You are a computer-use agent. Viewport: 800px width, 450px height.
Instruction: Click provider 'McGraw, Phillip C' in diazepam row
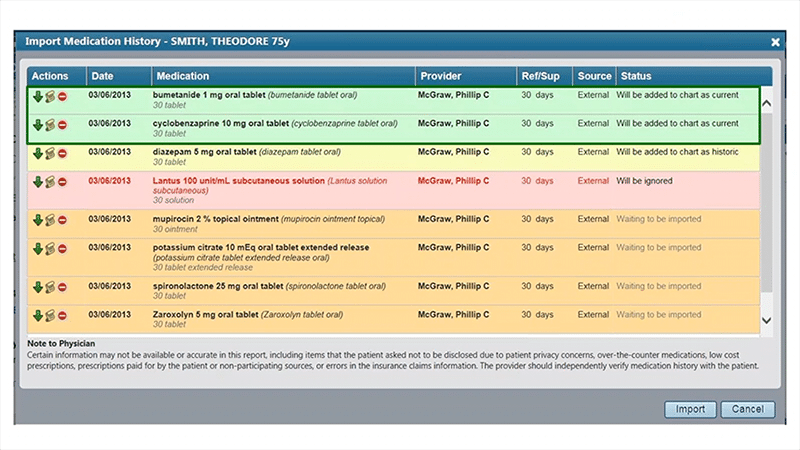[x=453, y=152]
